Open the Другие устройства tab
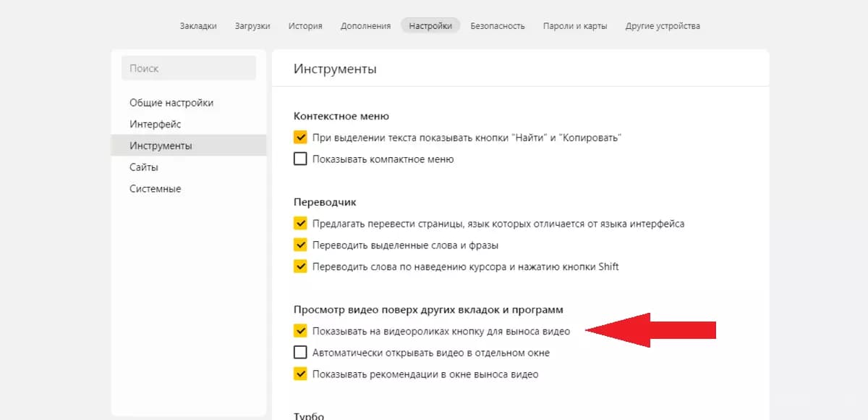The height and width of the screenshot is (420, 868). pyautogui.click(x=663, y=26)
